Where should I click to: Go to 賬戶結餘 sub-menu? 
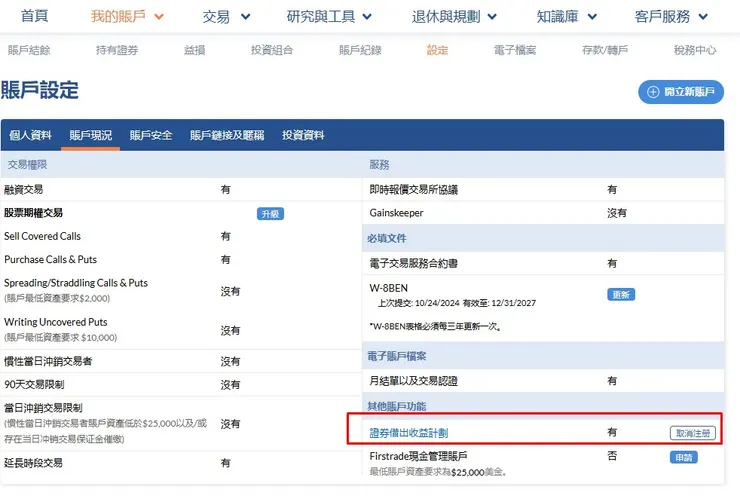click(x=29, y=50)
